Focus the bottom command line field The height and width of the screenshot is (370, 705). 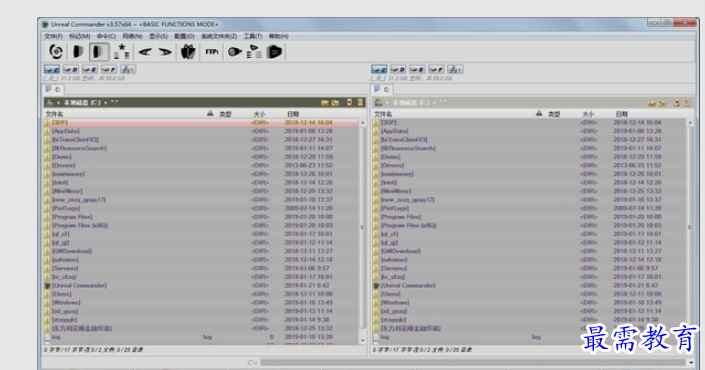[x=473, y=362]
